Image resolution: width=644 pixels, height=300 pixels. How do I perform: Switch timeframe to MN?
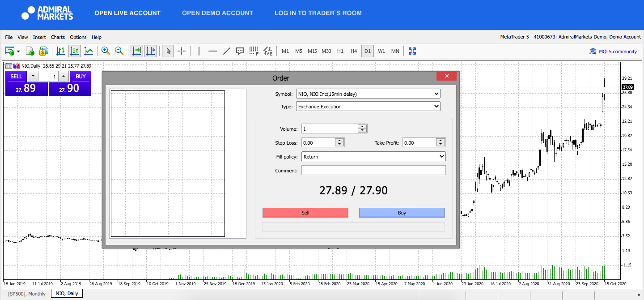(395, 51)
